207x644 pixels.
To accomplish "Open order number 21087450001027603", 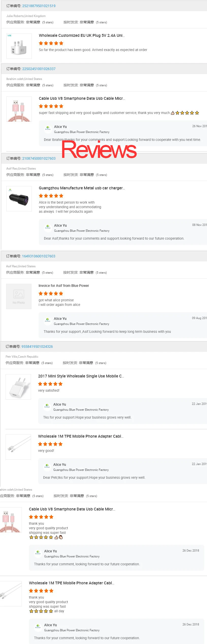I will pyautogui.click(x=39, y=158).
